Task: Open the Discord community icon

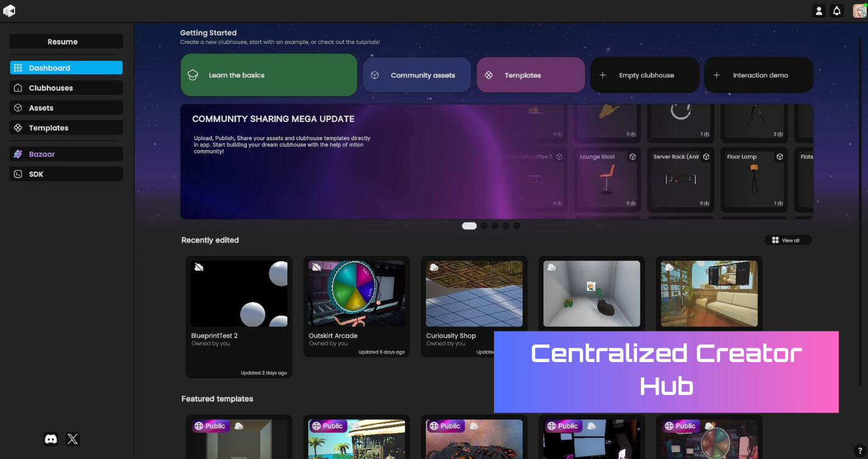Action: coord(51,438)
